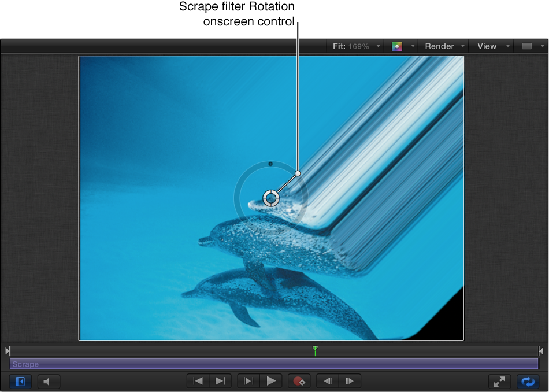549x392 pixels.
Task: Click the play-from-playhead transport icon
Action: coord(248,381)
